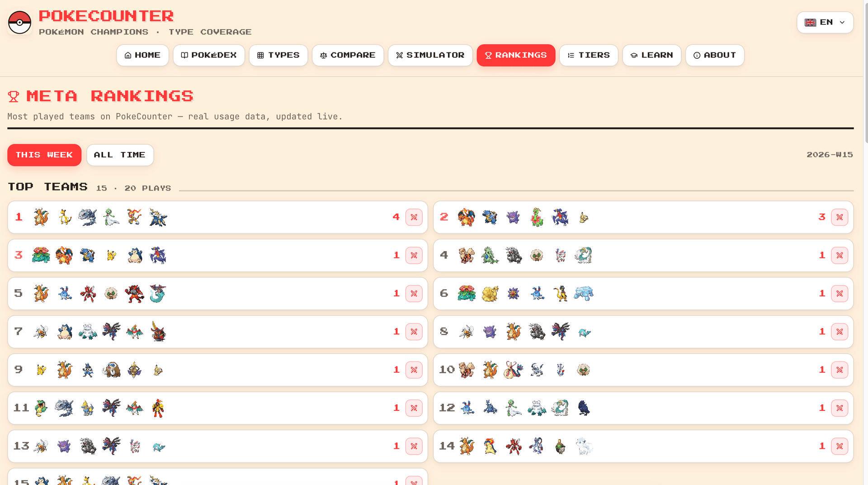Click simulate icon for team rank 8
Image resolution: width=868 pixels, height=485 pixels.
(x=840, y=332)
